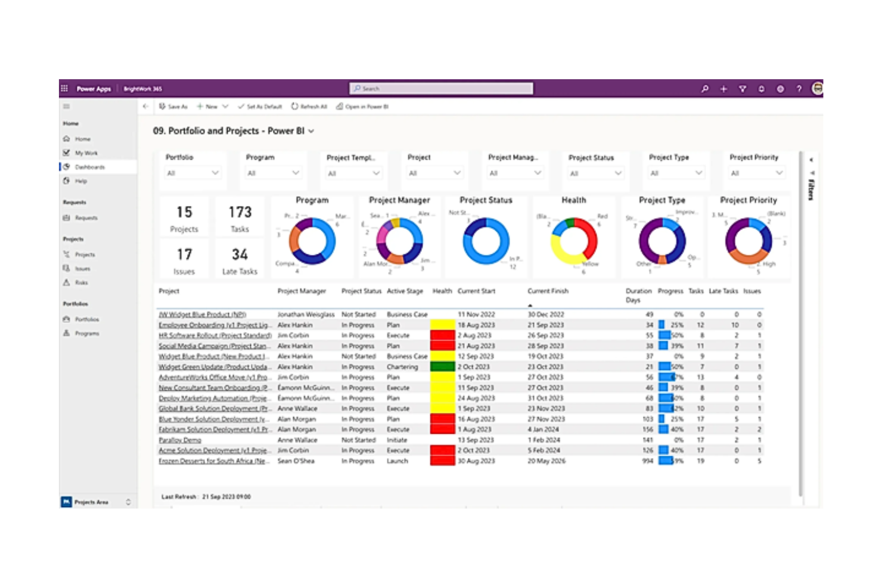
Task: Open Issues in the sidebar
Action: [x=82, y=269]
